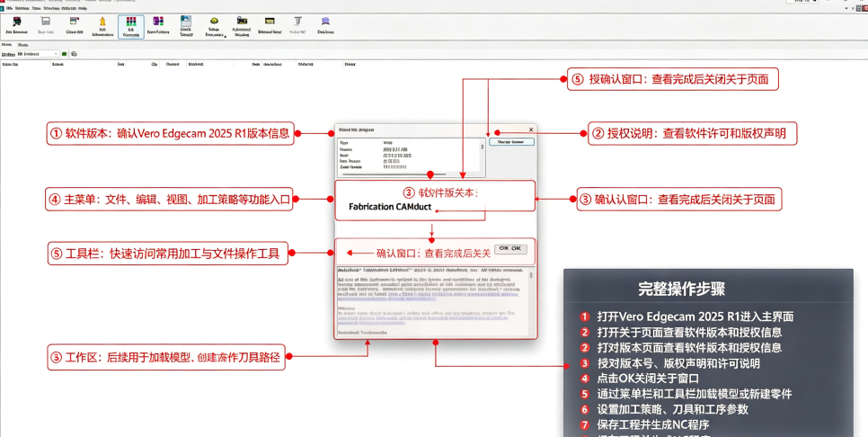This screenshot has height=437, width=868.
Task: Click the black and red first toolbar icon
Action: [16, 22]
